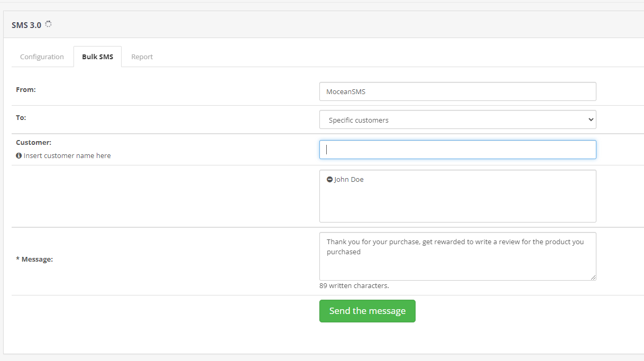Click the Insert customer name here hint text
Image resolution: width=644 pixels, height=361 pixels.
click(x=68, y=155)
